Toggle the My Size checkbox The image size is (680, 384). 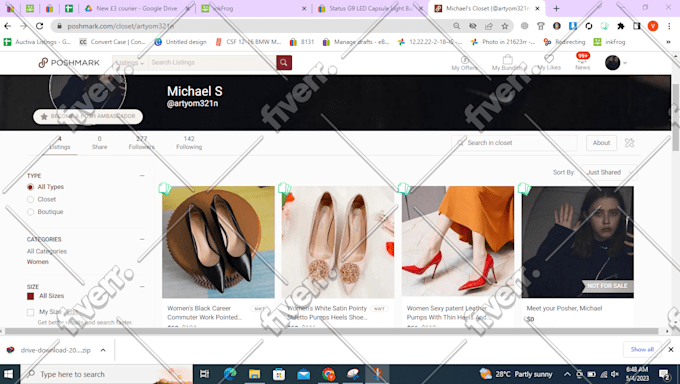[x=30, y=312]
